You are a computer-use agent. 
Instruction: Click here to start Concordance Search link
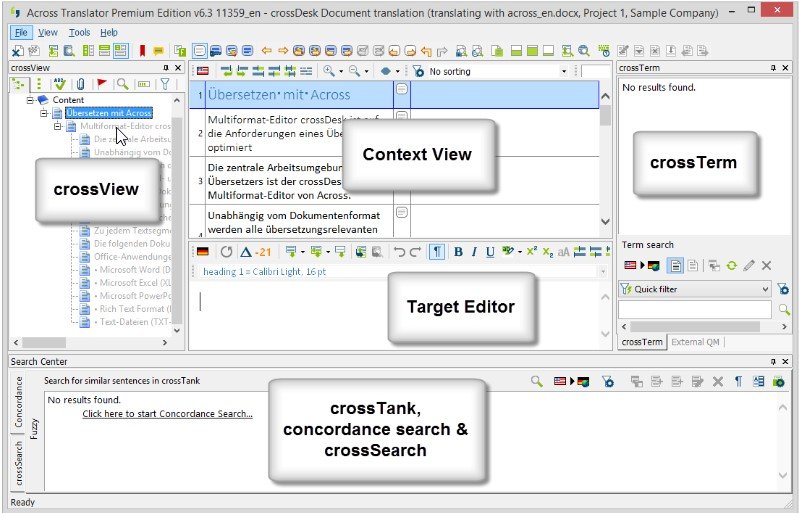(167, 414)
